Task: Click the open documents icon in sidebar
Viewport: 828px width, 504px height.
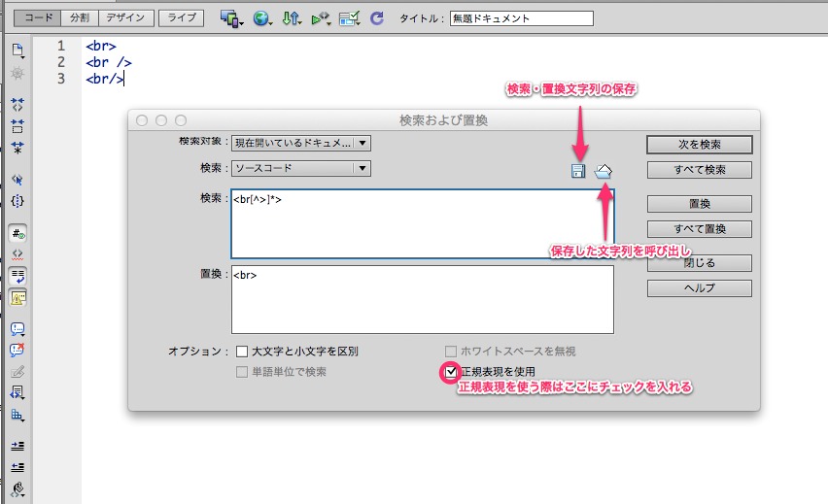Action: point(17,50)
